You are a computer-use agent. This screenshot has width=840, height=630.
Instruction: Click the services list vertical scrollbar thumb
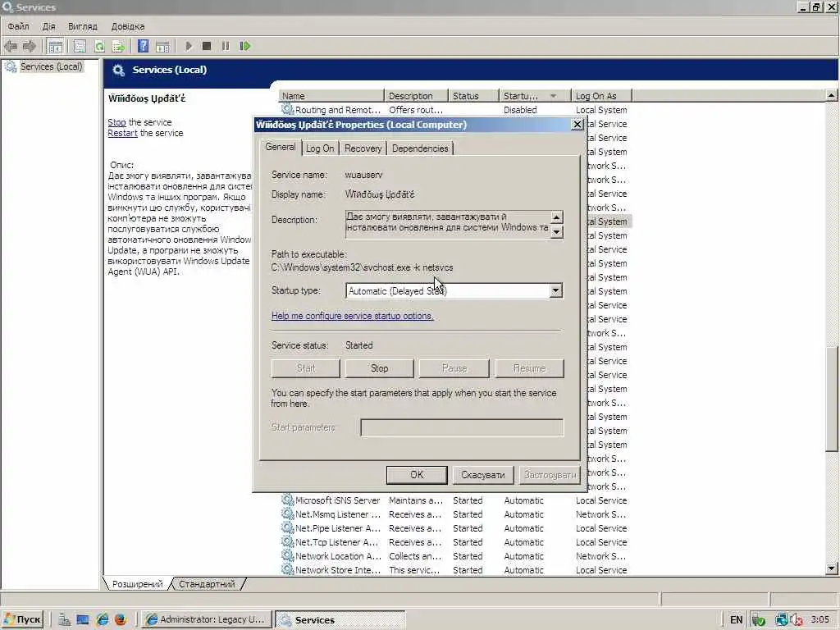831,399
